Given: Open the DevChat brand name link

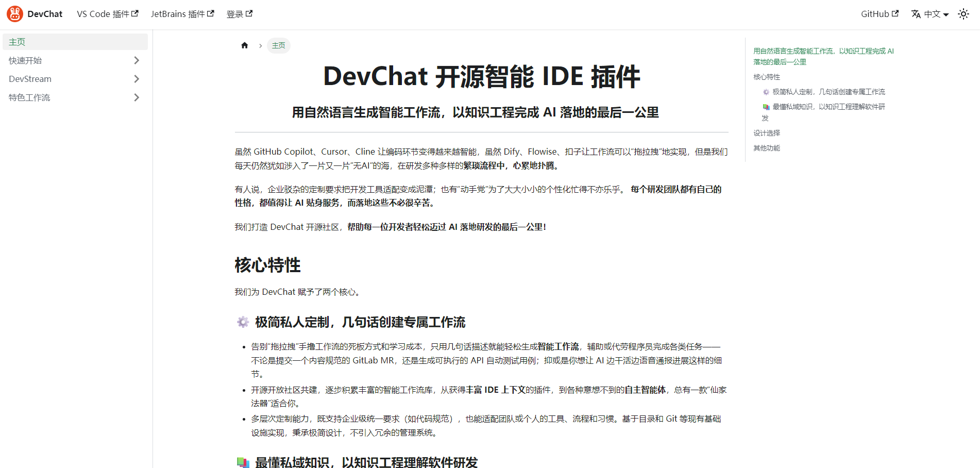Looking at the screenshot, I should (45, 14).
